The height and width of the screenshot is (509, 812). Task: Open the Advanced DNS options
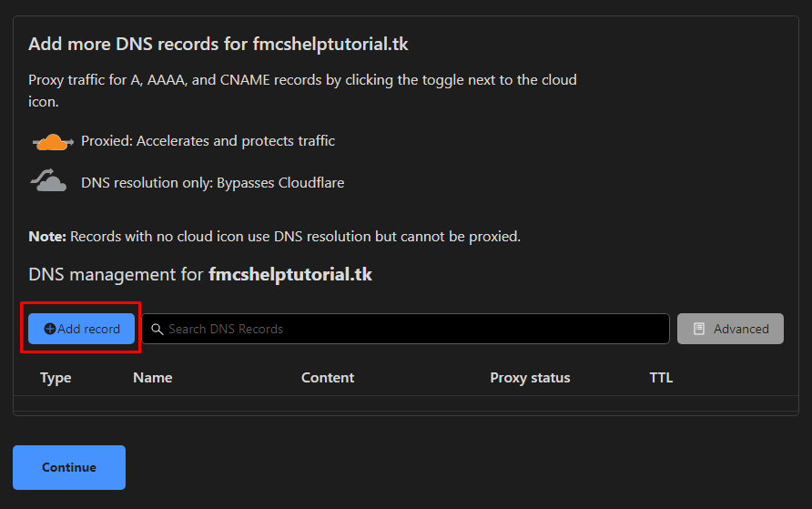coord(730,329)
